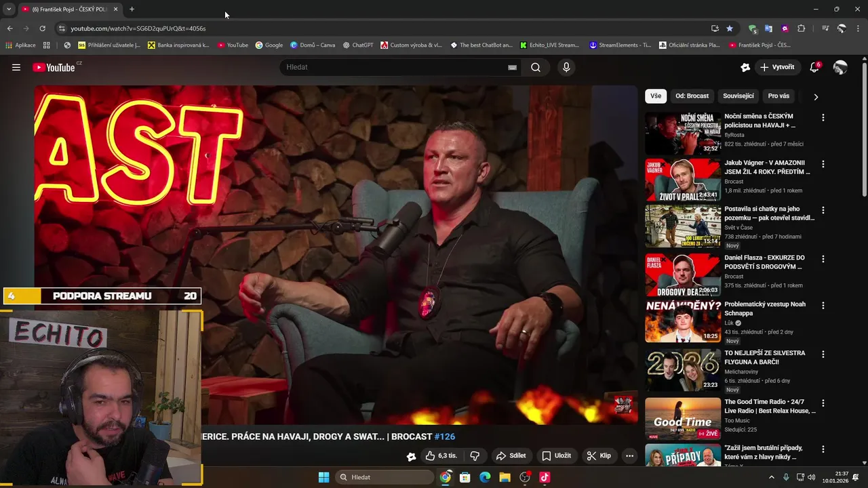Screen dimensions: 868x488
Task: Focus the YouTube Hledat search field
Action: [393, 67]
